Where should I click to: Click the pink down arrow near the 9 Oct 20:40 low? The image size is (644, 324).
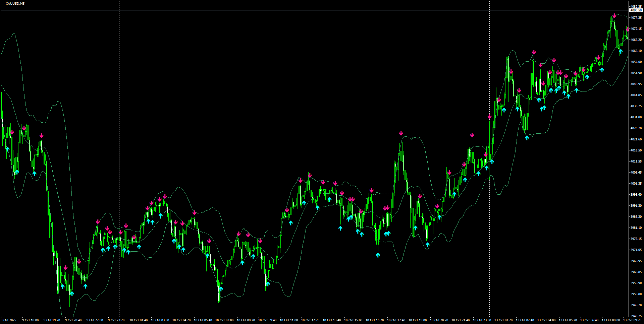click(66, 267)
